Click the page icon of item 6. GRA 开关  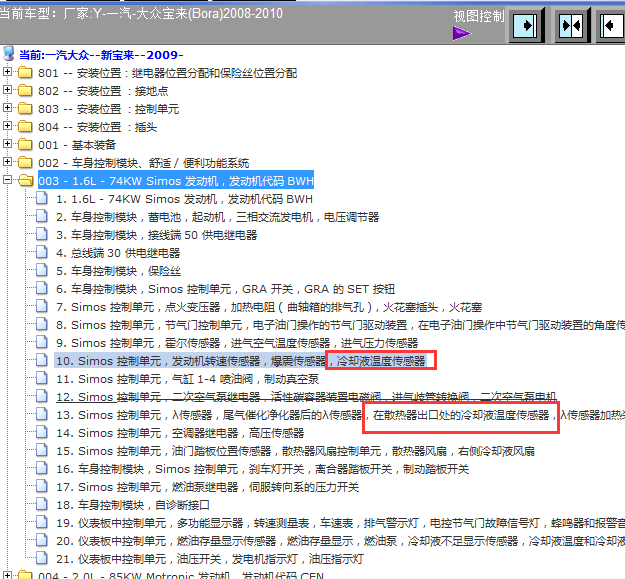pos(42,288)
